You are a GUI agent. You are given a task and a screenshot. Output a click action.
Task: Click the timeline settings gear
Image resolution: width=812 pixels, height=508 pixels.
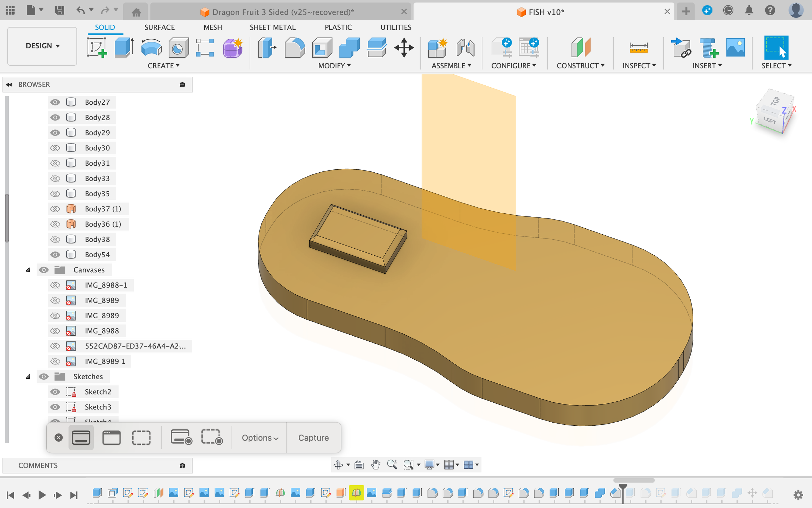tap(799, 494)
